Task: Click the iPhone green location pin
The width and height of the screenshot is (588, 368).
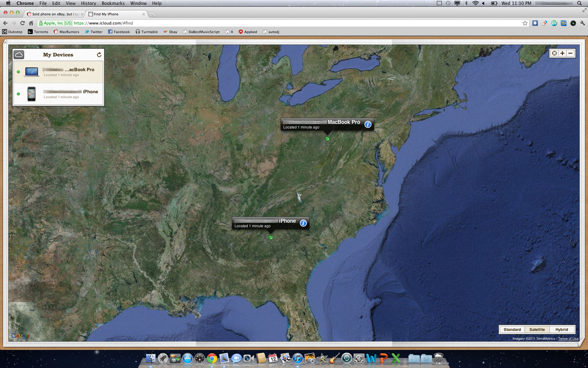Action: click(270, 237)
